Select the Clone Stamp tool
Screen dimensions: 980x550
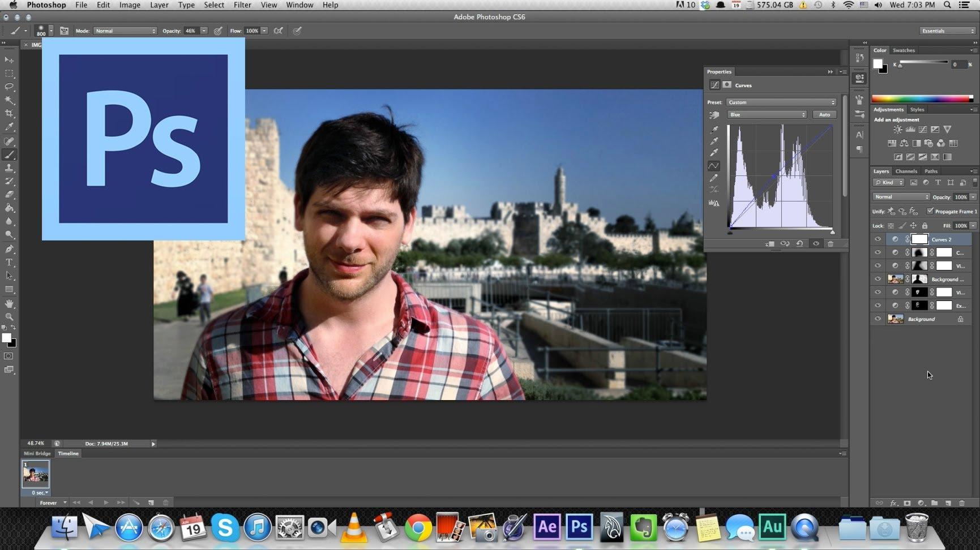click(9, 168)
